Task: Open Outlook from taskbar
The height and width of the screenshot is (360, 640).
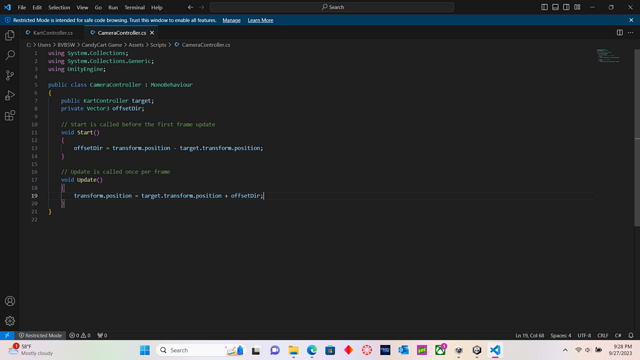Action: (x=404, y=350)
